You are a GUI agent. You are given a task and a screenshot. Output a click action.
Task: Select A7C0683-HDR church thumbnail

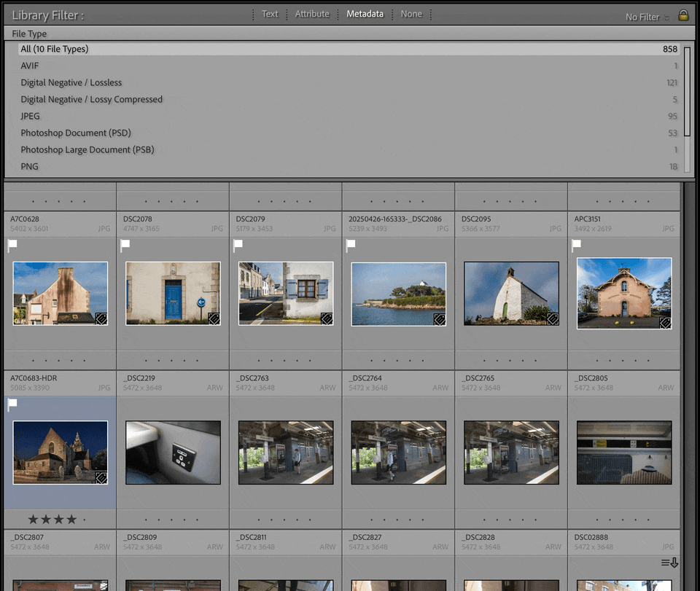click(x=61, y=453)
